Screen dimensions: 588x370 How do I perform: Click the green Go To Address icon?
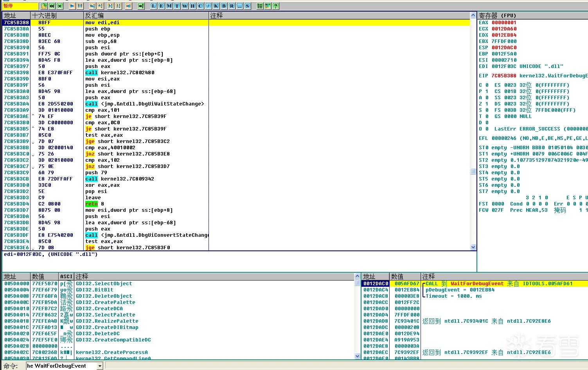point(141,6)
